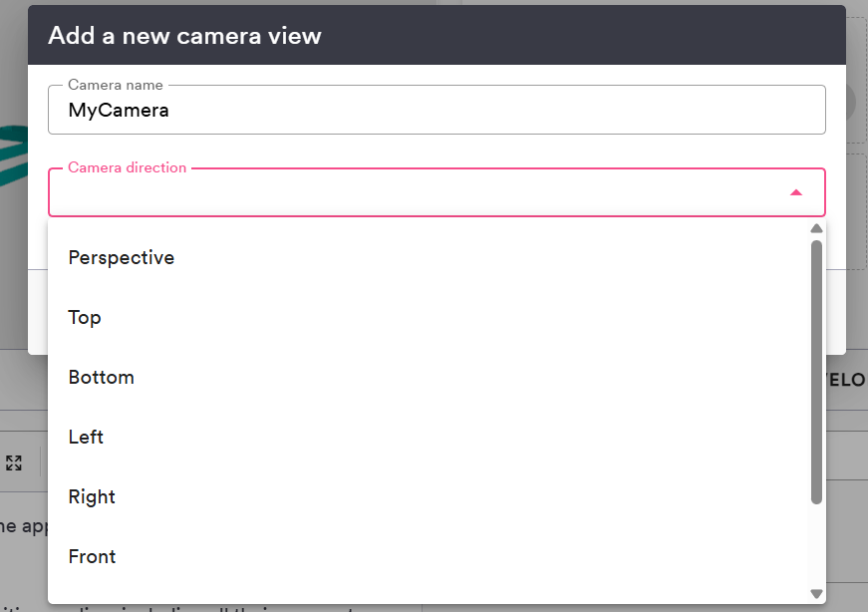Click the 'Add a new camera view' header
Viewport: 868px width, 612px height.
[185, 36]
